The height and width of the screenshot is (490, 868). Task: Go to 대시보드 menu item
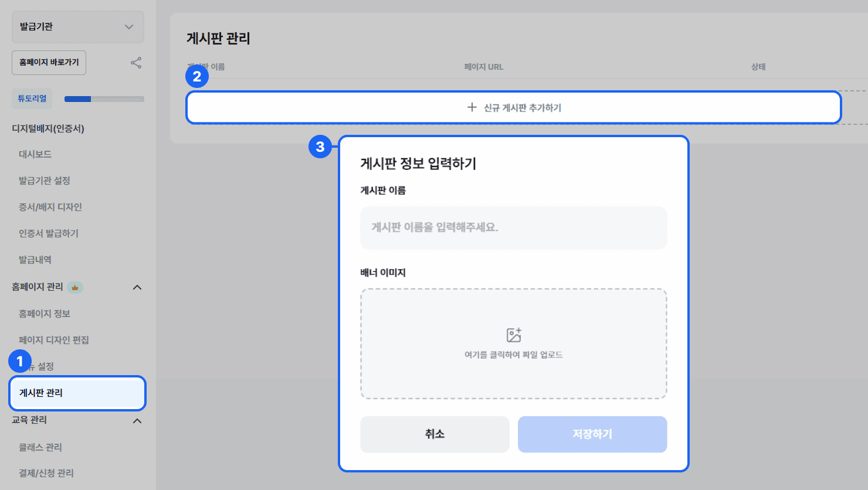tap(35, 154)
